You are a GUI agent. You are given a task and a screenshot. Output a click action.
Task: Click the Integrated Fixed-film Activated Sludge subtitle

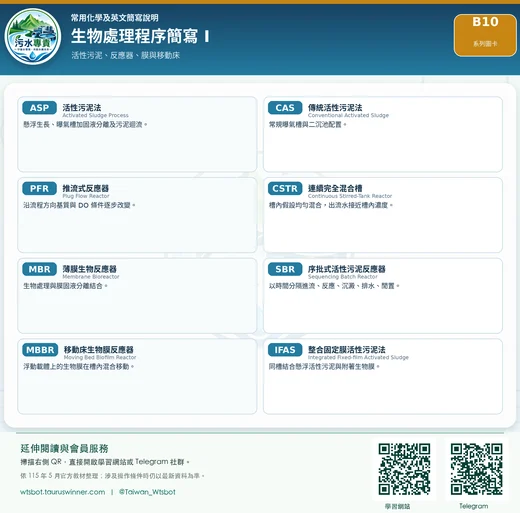[358, 357]
